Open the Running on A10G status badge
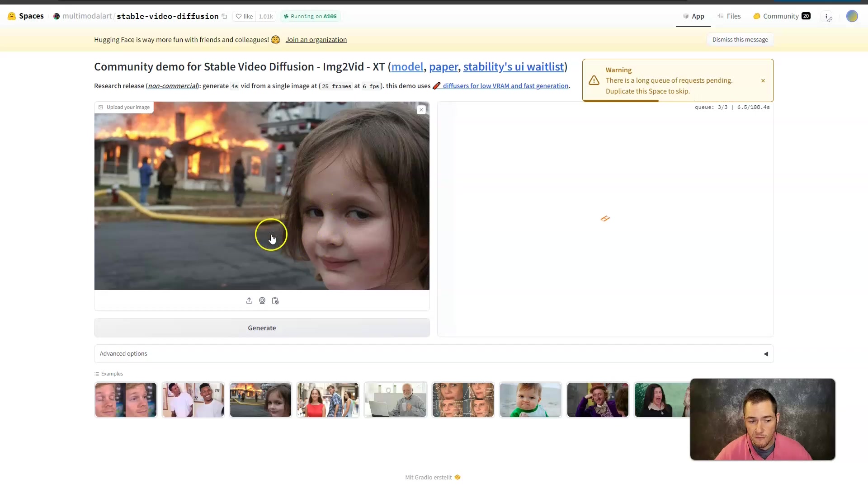This screenshot has height=488, width=868. click(310, 17)
